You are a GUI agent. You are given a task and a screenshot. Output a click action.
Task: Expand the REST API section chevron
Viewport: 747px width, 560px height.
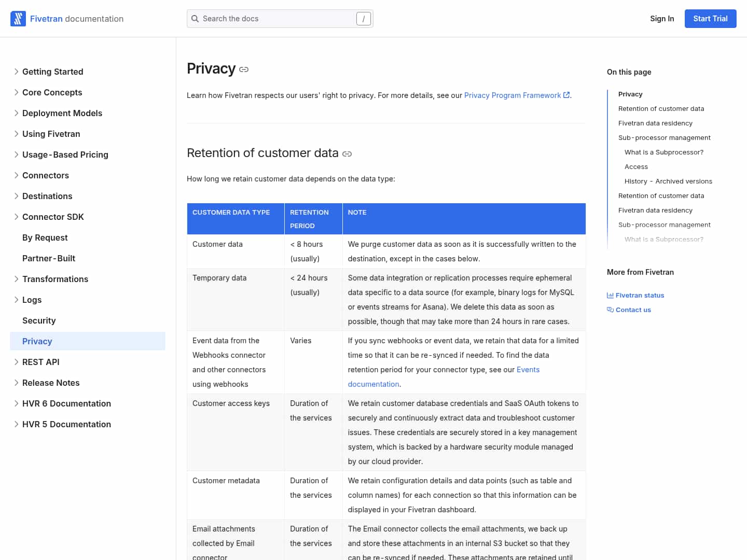coord(17,362)
